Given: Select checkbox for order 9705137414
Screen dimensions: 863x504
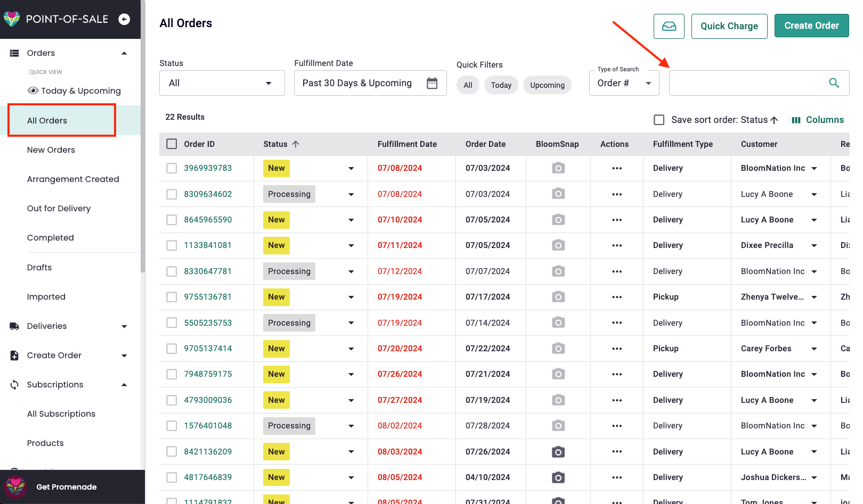Looking at the screenshot, I should pos(172,349).
